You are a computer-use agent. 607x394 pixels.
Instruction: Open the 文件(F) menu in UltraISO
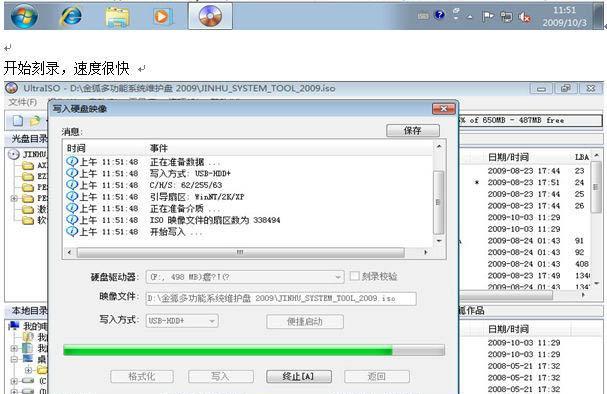[22, 102]
